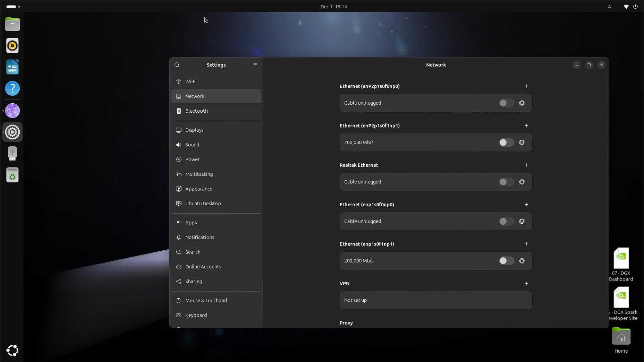This screenshot has height=362, width=644.
Task: Open the clock and calendar dropdown
Action: click(x=333, y=7)
